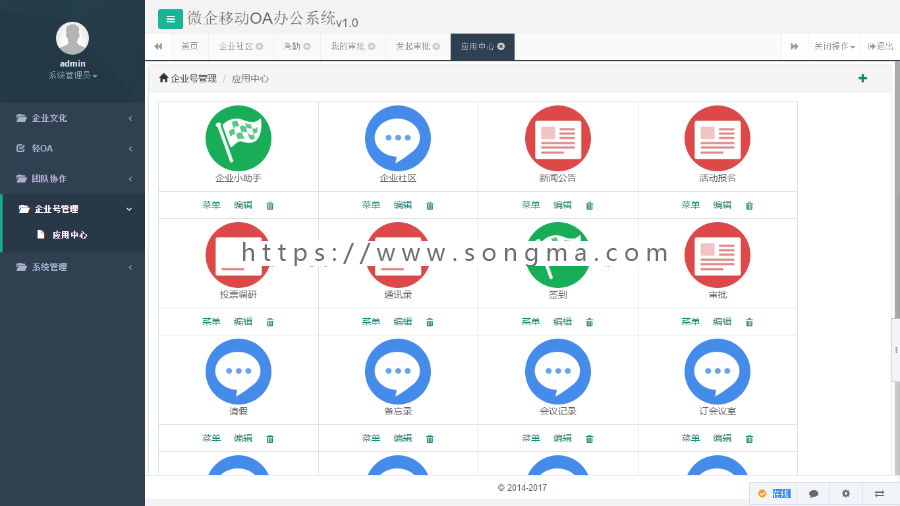The height and width of the screenshot is (506, 900).
Task: Add a new app with the green plus icon
Action: pyautogui.click(x=863, y=78)
